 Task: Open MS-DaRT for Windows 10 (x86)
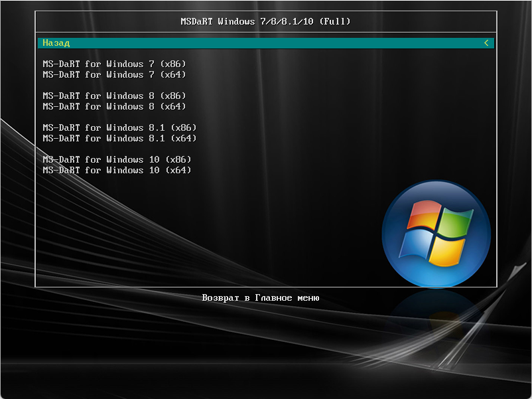coord(117,159)
